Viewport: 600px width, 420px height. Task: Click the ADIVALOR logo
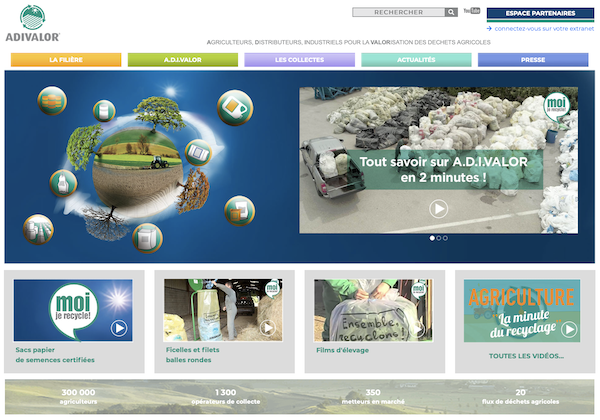pyautogui.click(x=33, y=23)
